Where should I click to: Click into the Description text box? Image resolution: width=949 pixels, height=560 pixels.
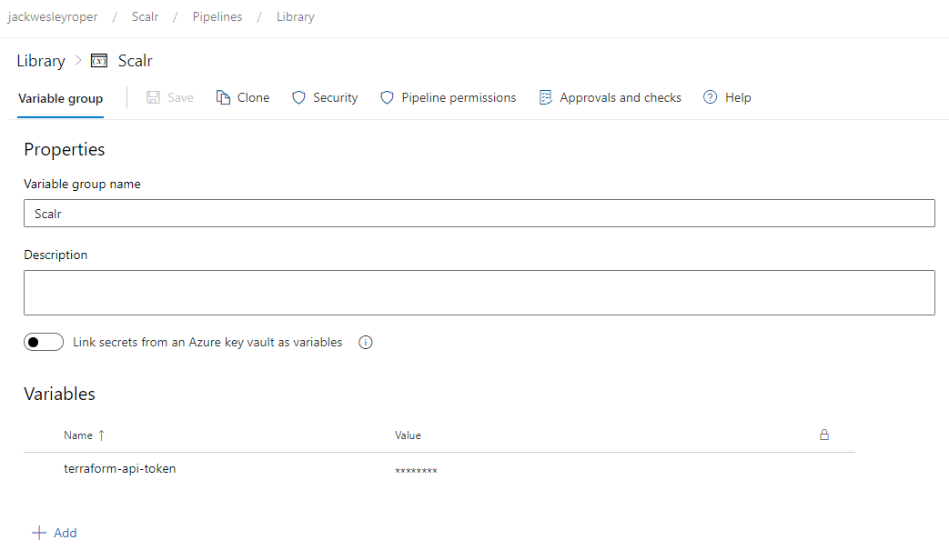coord(479,293)
